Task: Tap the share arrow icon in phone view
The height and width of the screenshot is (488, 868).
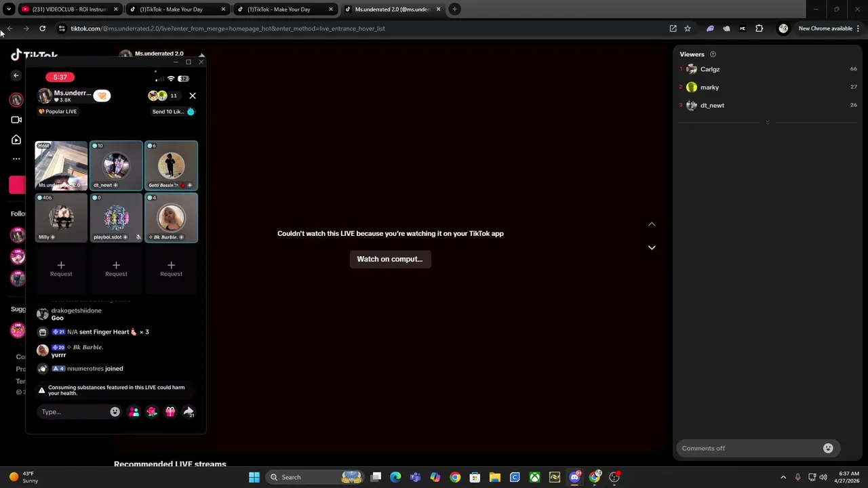Action: coord(189,411)
